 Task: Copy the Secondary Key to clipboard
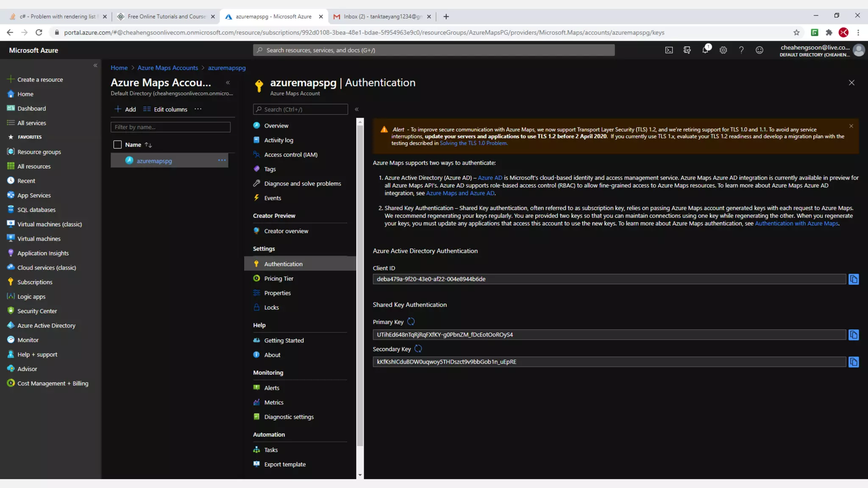[853, 362]
